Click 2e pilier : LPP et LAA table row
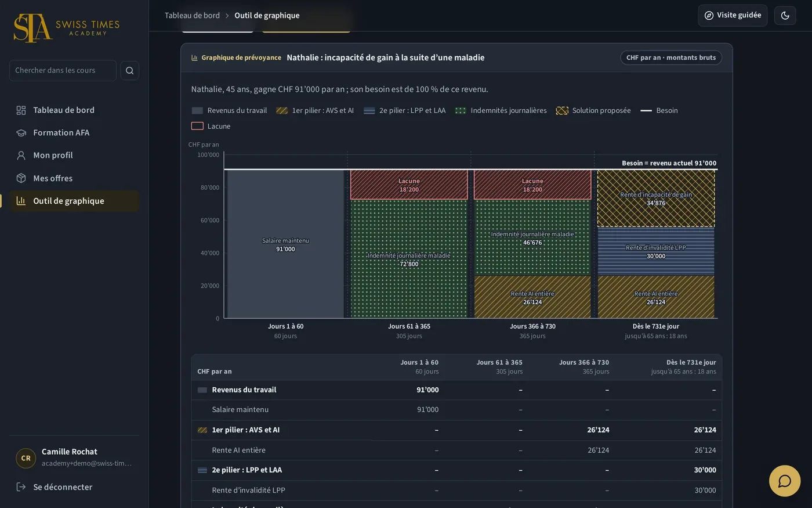This screenshot has height=508, width=812. pyautogui.click(x=456, y=470)
